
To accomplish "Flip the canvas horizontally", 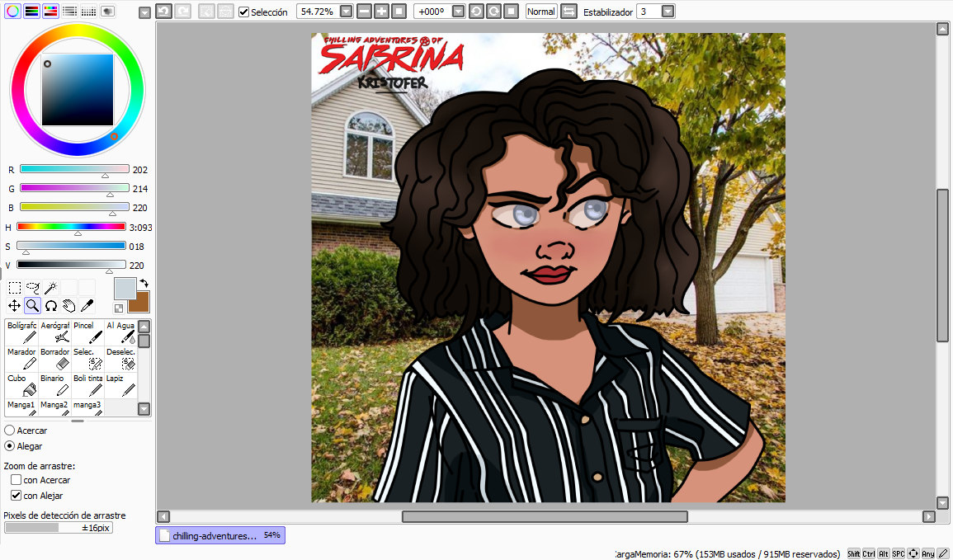I will click(568, 12).
